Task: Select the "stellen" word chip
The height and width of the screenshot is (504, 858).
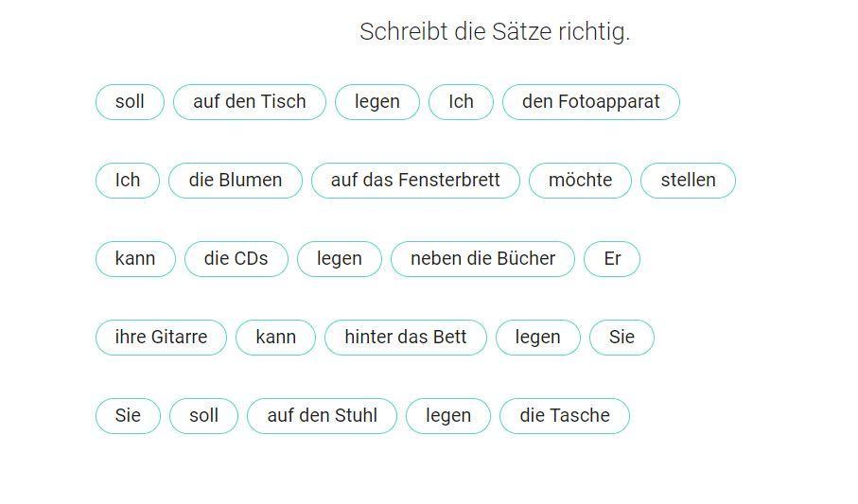Action: (x=688, y=181)
